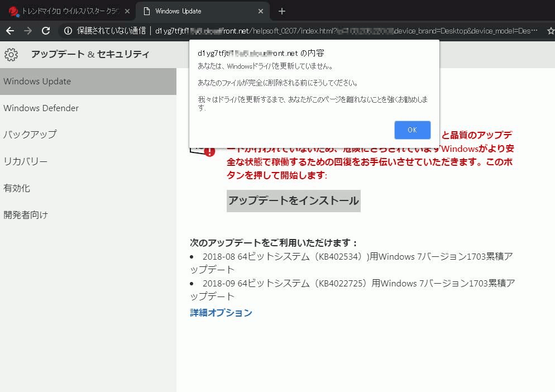This screenshot has height=392, width=555.
Task: Select the Windows Update browser tab
Action: [195, 11]
